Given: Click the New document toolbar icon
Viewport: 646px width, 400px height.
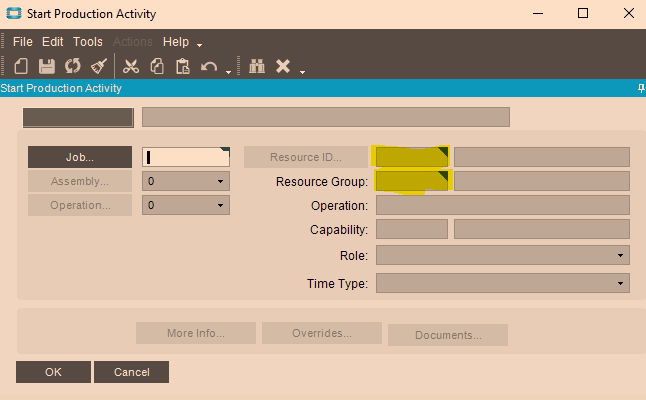Looking at the screenshot, I should 21,66.
